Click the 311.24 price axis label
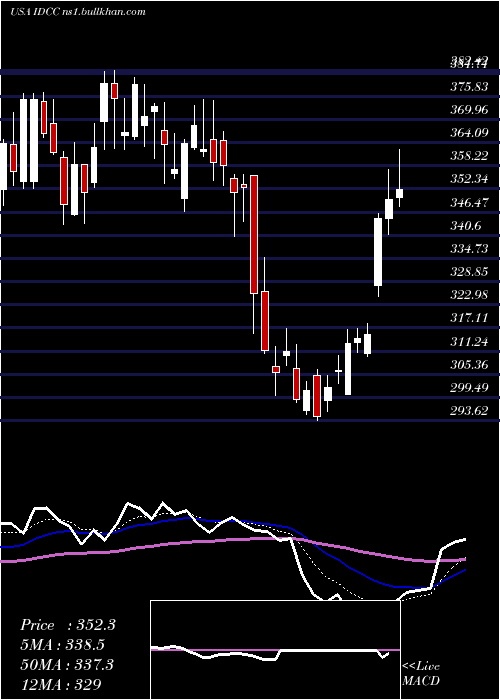Image resolution: width=500 pixels, height=700 pixels. click(x=469, y=342)
